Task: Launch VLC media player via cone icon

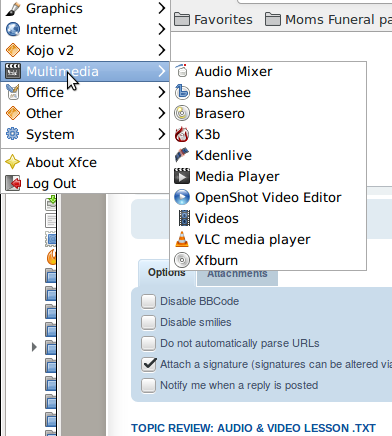Action: click(182, 239)
